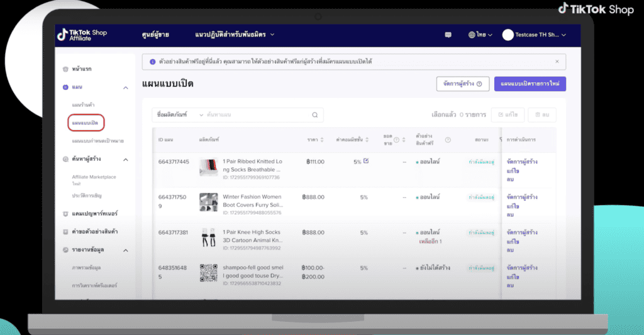Open แนวปฏิบัติสำหรับพันธมิตร dropdown menu

pyautogui.click(x=235, y=35)
